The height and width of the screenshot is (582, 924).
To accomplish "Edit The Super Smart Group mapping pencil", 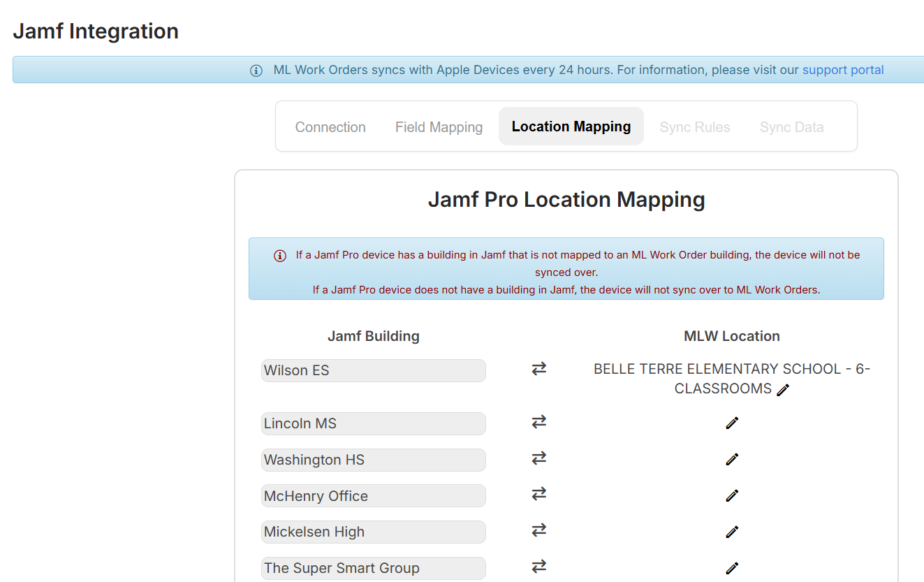I will click(x=732, y=568).
